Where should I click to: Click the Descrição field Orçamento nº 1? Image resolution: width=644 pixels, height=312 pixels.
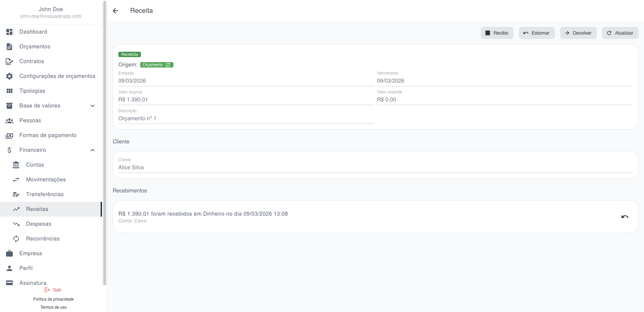tap(246, 116)
